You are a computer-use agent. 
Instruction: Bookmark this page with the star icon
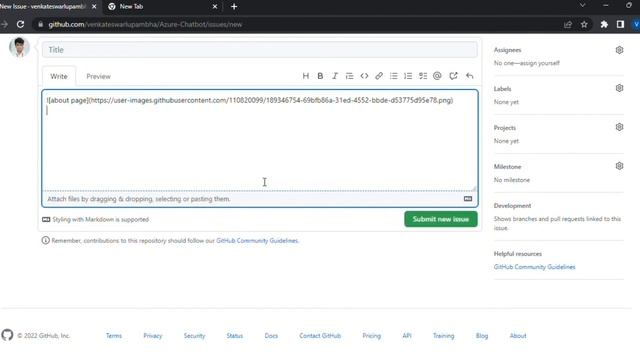click(x=584, y=24)
